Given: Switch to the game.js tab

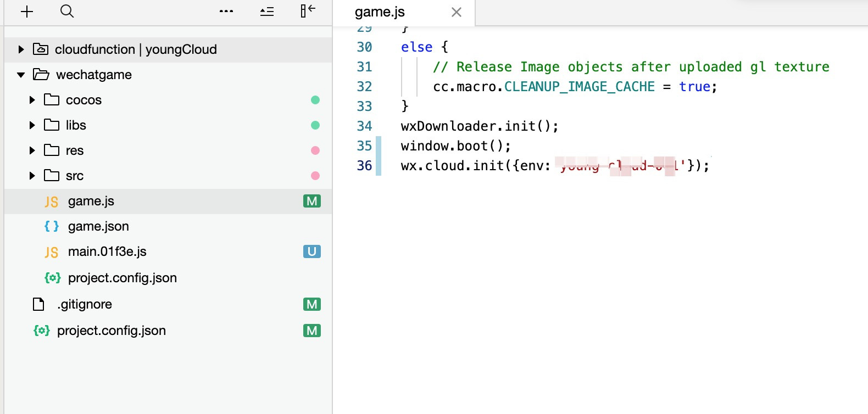Looking at the screenshot, I should [x=380, y=12].
